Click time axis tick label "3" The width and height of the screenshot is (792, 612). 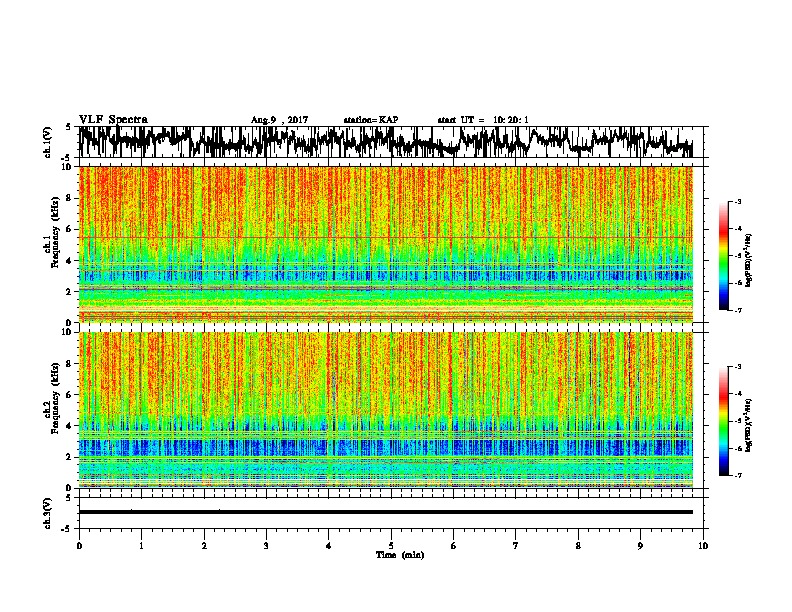click(x=266, y=546)
